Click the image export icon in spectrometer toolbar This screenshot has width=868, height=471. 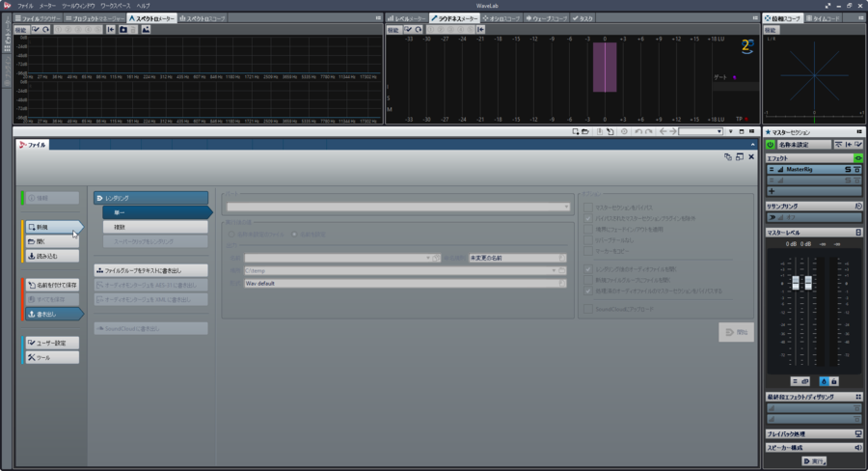[146, 29]
